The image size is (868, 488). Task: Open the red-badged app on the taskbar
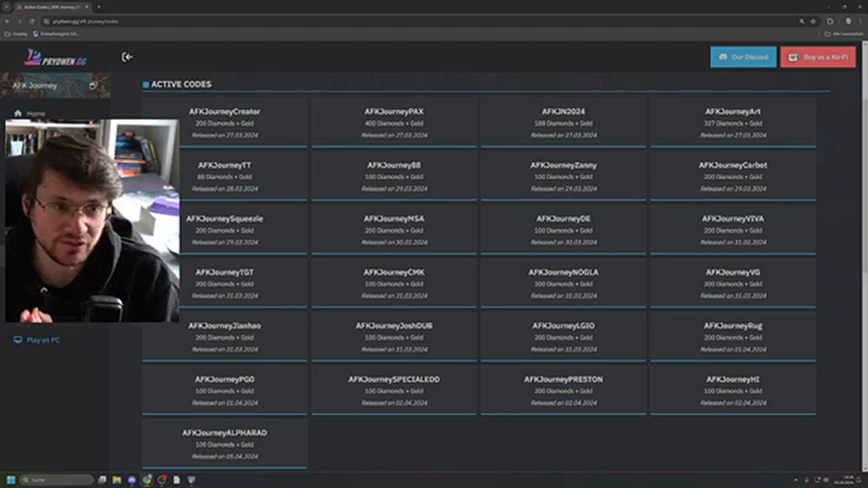coord(162,480)
